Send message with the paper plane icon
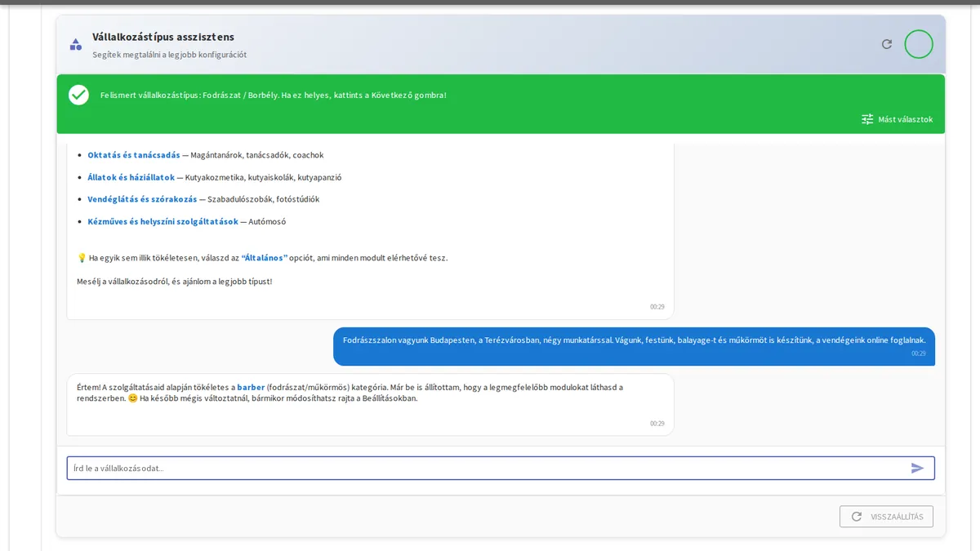Screen dimensions: 980x551 pyautogui.click(x=918, y=468)
